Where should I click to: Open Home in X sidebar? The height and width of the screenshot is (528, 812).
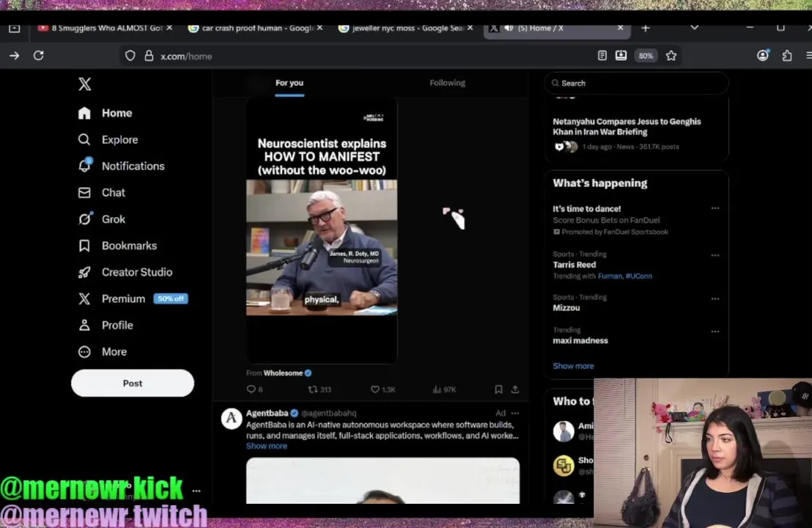105,113
